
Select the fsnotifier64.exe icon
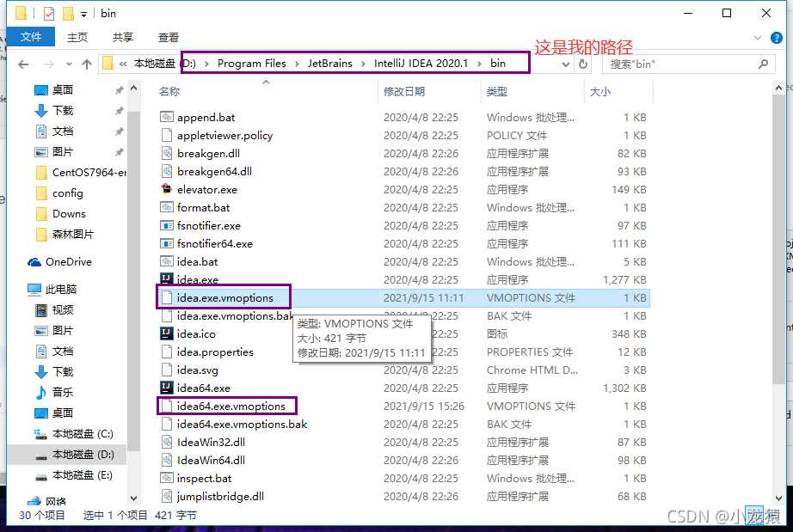(x=166, y=243)
